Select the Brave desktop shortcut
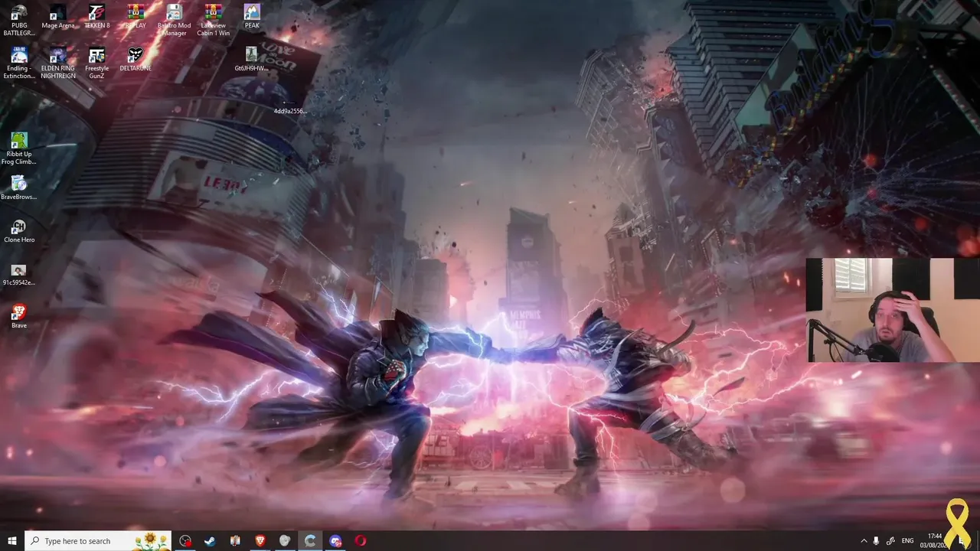The height and width of the screenshot is (551, 980). [x=19, y=317]
